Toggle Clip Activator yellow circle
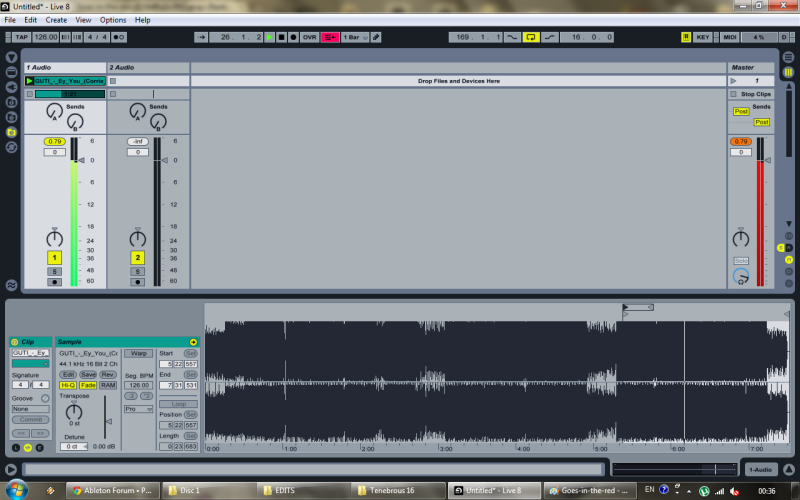Image resolution: width=800 pixels, height=500 pixels. click(14, 342)
